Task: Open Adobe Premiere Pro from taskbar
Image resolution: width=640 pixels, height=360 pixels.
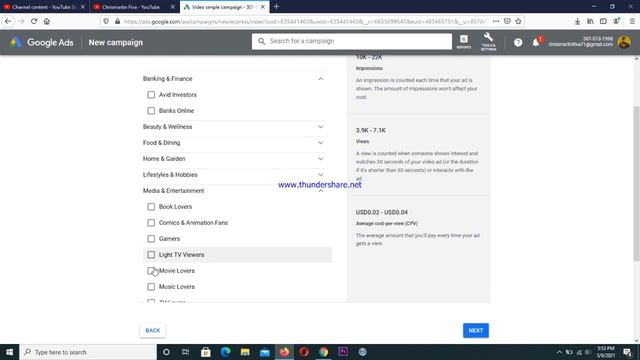Action: [x=343, y=352]
